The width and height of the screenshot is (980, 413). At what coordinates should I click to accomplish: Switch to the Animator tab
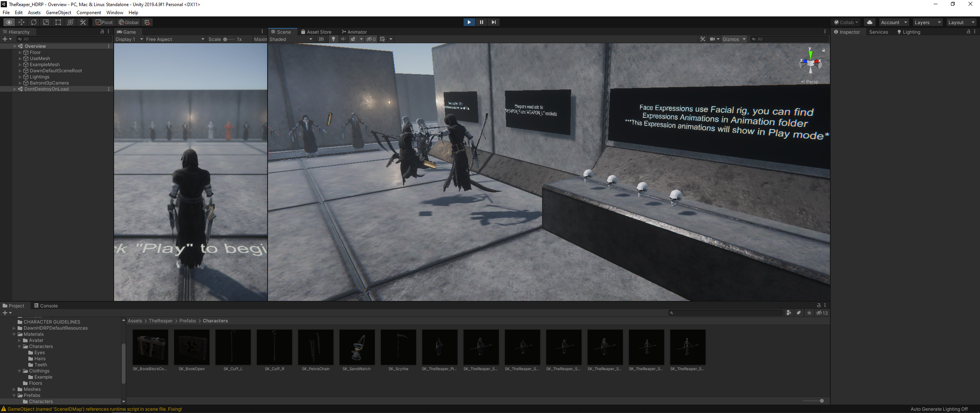[x=354, y=32]
